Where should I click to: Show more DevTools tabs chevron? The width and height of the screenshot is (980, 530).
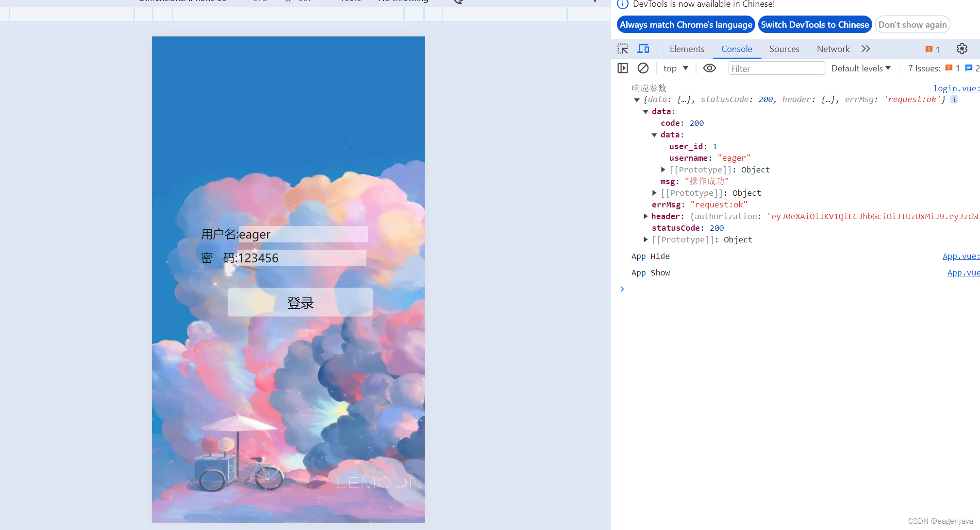866,49
